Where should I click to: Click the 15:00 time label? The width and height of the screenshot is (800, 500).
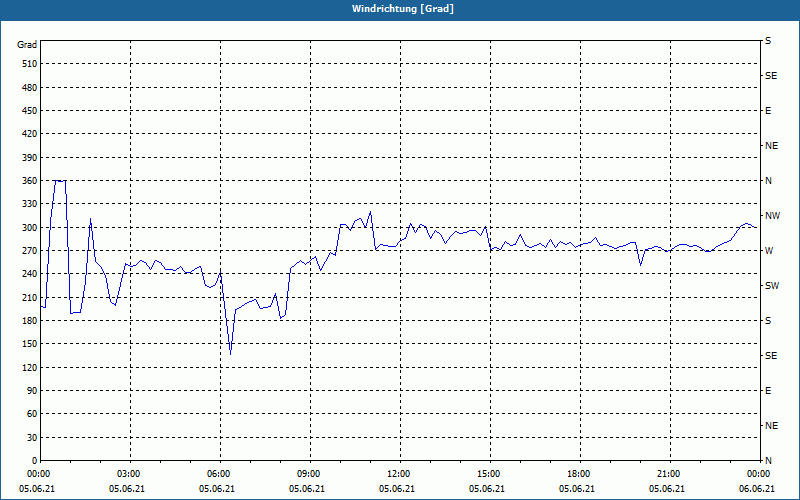point(488,474)
